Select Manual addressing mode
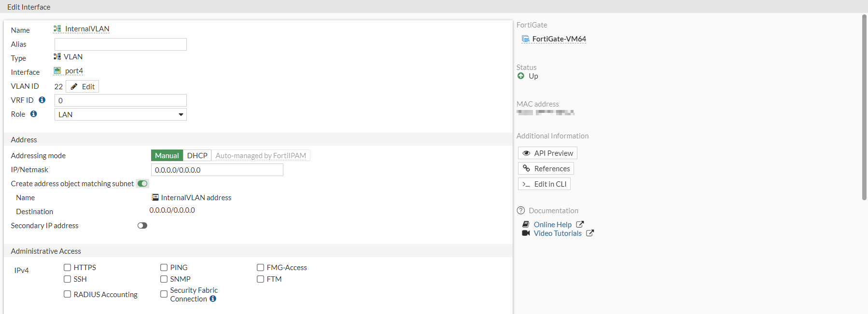 pos(167,155)
